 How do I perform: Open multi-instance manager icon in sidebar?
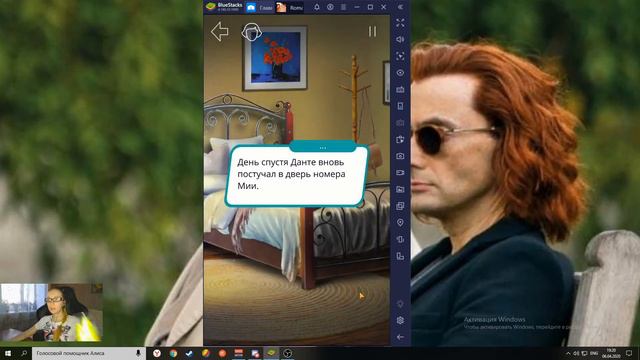400,206
